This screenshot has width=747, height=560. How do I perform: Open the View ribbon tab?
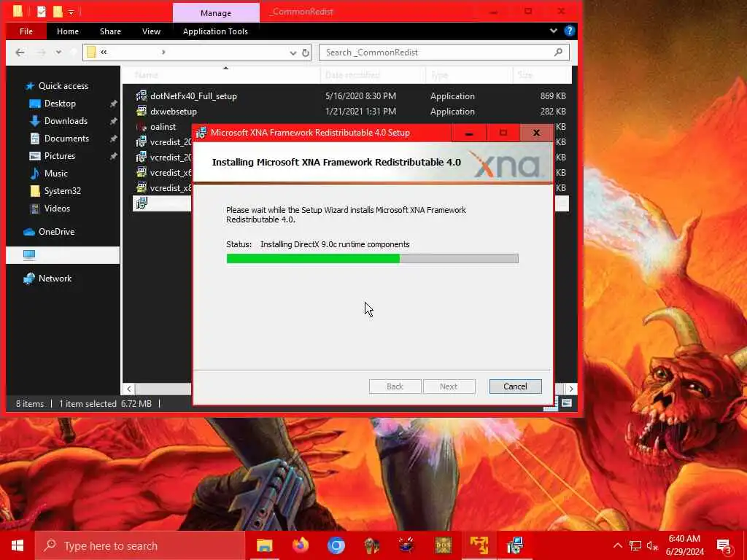(x=151, y=31)
